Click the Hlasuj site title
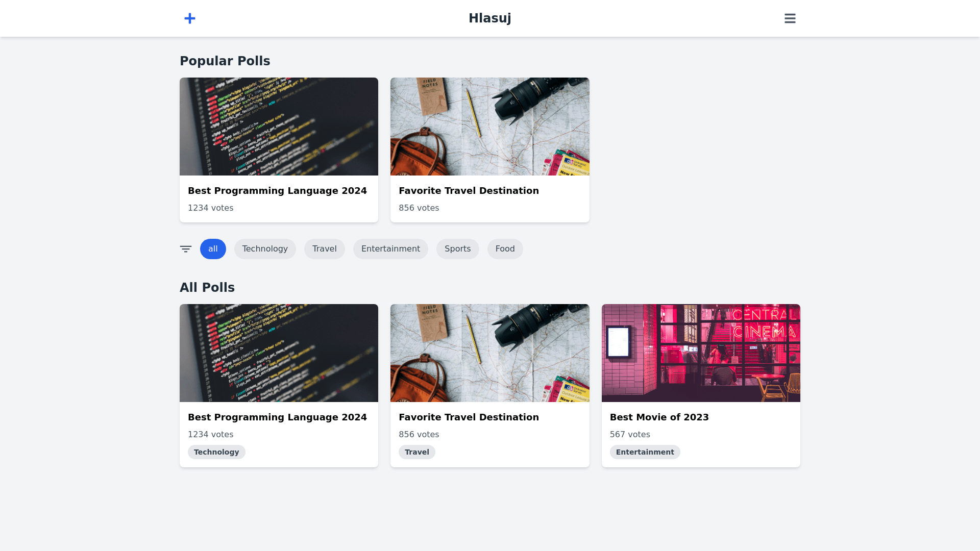The width and height of the screenshot is (980, 551). tap(489, 18)
